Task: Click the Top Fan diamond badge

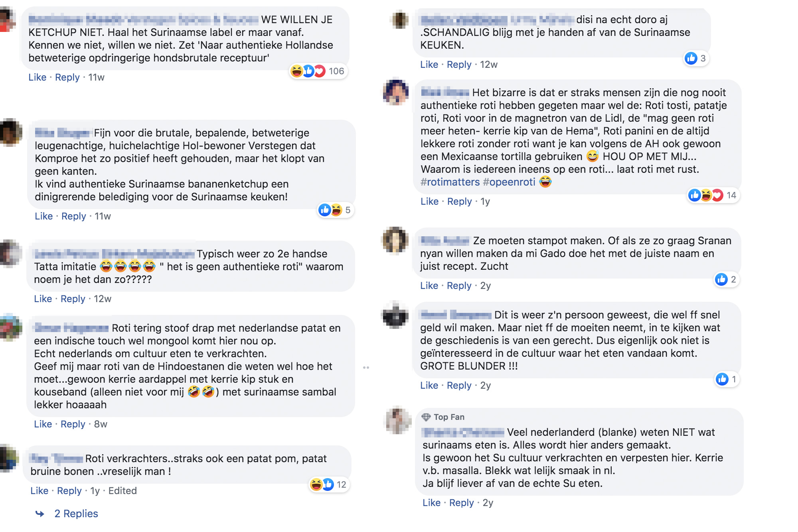Action: coord(426,417)
